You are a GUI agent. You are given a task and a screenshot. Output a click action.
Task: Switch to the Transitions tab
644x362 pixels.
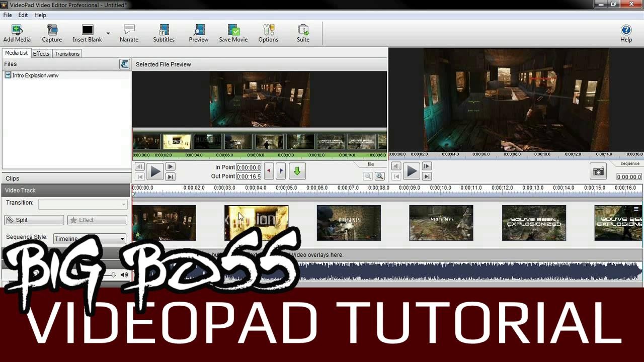click(67, 54)
